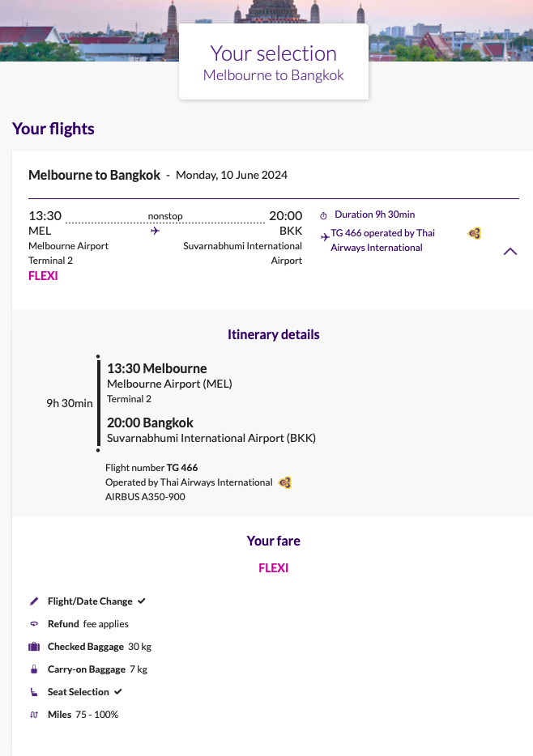
Task: Click the Seat Selection seat icon
Action: click(x=33, y=691)
